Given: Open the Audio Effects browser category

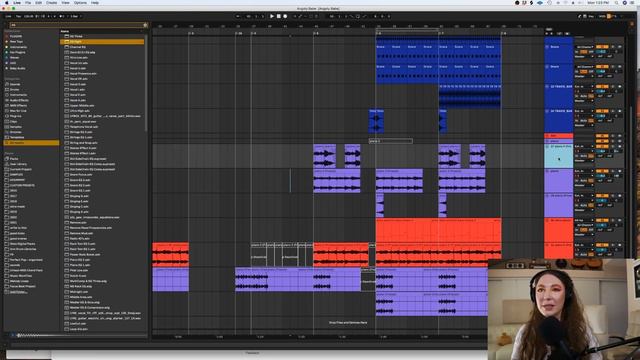Looking at the screenshot, I should tap(19, 100).
